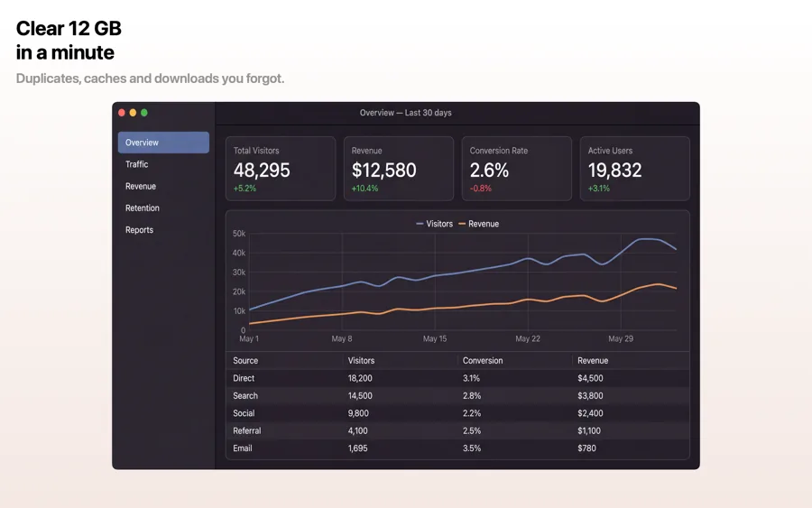The image size is (812, 508).
Task: Select the Referral source row
Action: click(457, 430)
